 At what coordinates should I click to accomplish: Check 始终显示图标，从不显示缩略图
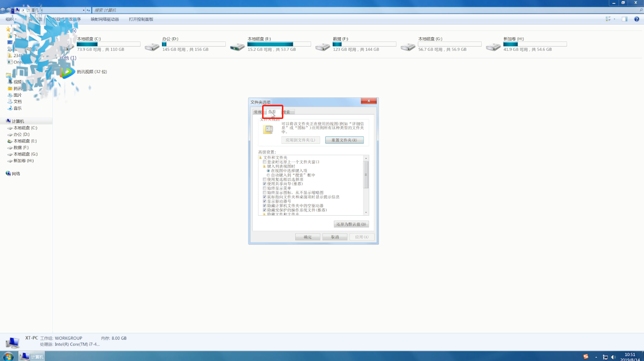(x=264, y=193)
